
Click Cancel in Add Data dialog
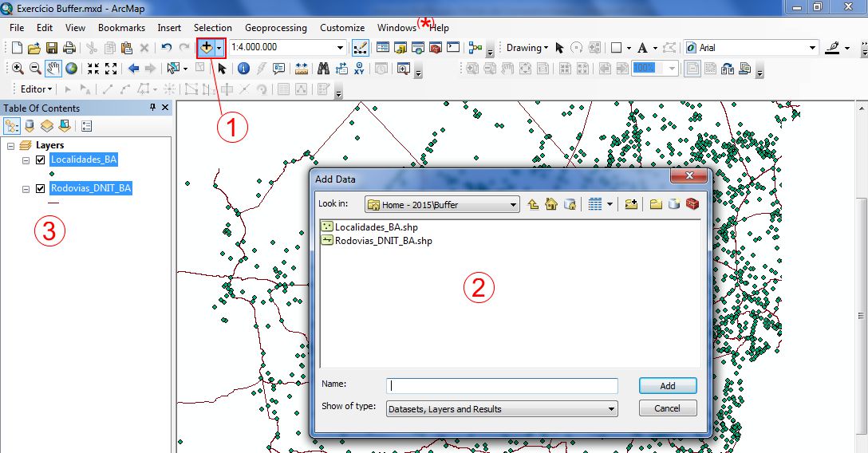click(668, 409)
